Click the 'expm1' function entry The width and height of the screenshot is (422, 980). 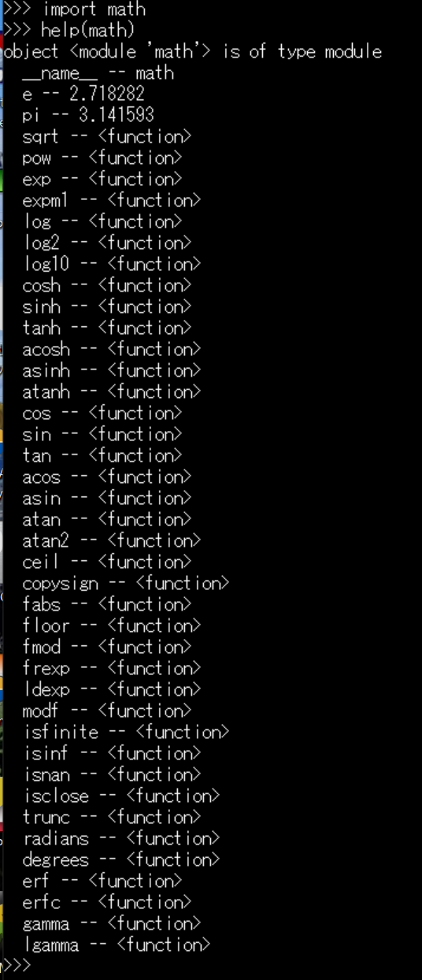click(x=112, y=201)
